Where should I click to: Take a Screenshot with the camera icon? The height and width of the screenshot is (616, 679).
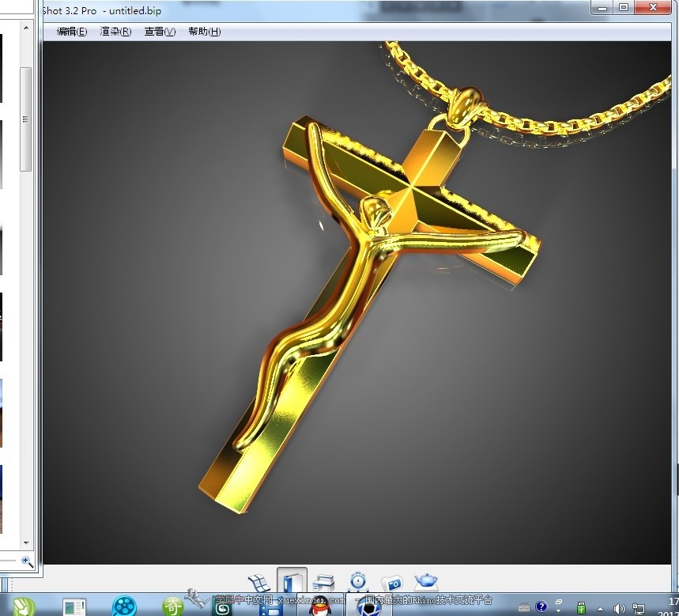point(392,583)
